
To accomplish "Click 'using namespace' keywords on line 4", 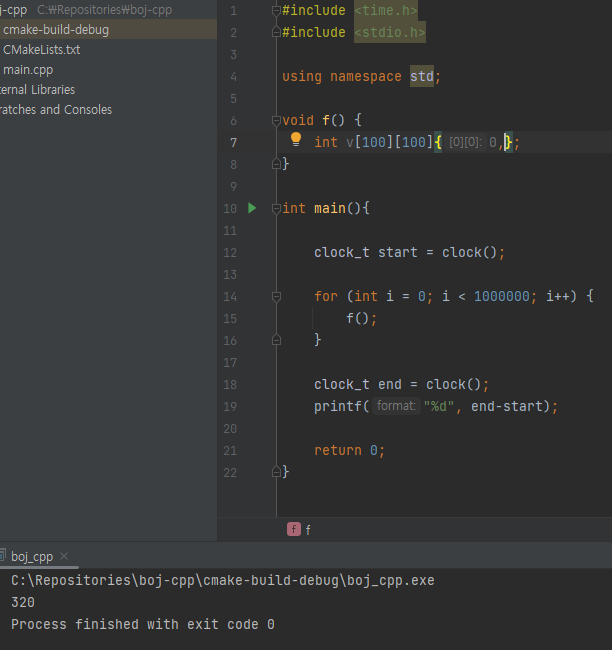I will coord(342,76).
